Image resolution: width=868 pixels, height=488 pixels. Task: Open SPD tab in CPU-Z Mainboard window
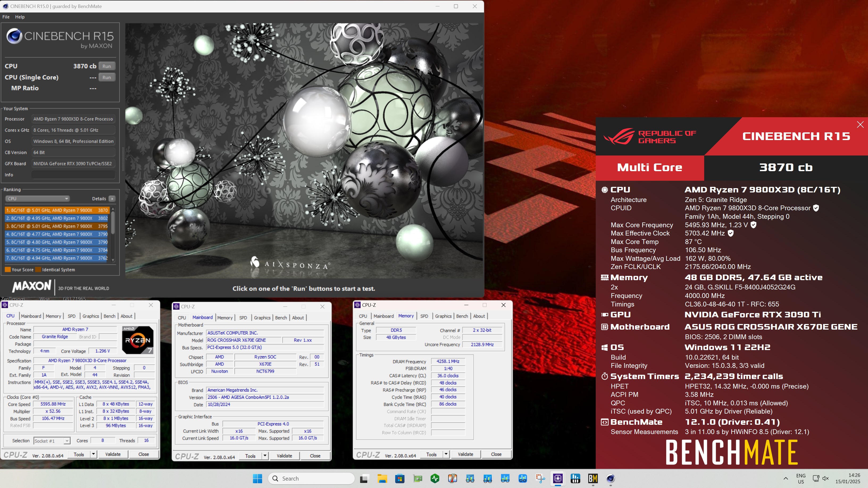tap(243, 318)
